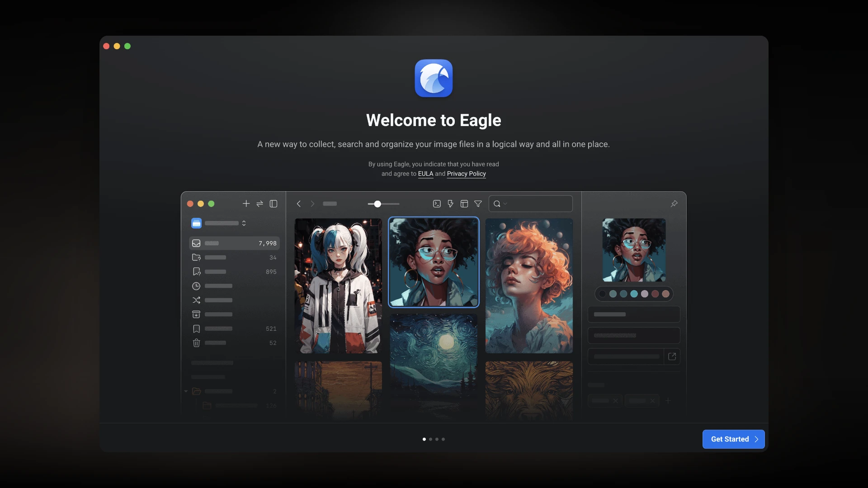The image size is (868, 488).
Task: Pick the light cyan swatch in the inspector palette
Action: (x=634, y=294)
